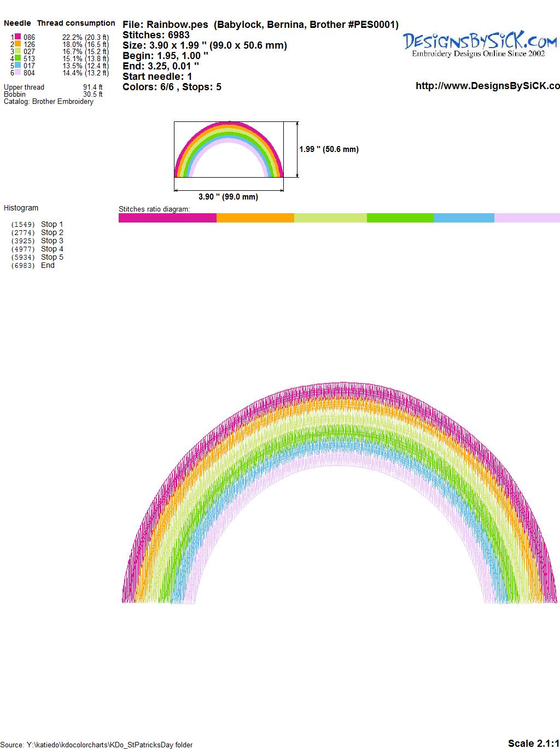Click the Source folder path text
Image resolution: width=560 pixels, height=749 pixels.
pos(97,745)
